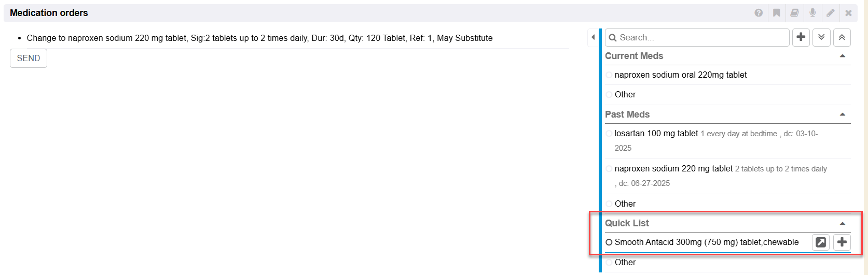Choose Other under Current Meds
Viewport: 868px width, 275px height.
tap(609, 95)
